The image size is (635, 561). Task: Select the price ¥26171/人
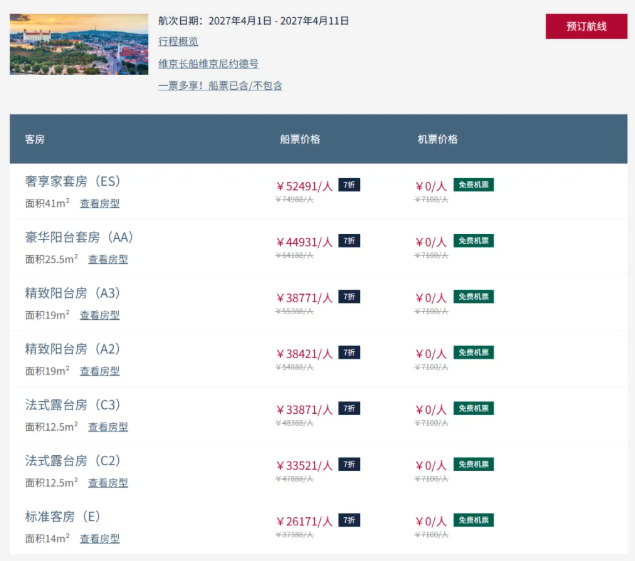pyautogui.click(x=304, y=522)
